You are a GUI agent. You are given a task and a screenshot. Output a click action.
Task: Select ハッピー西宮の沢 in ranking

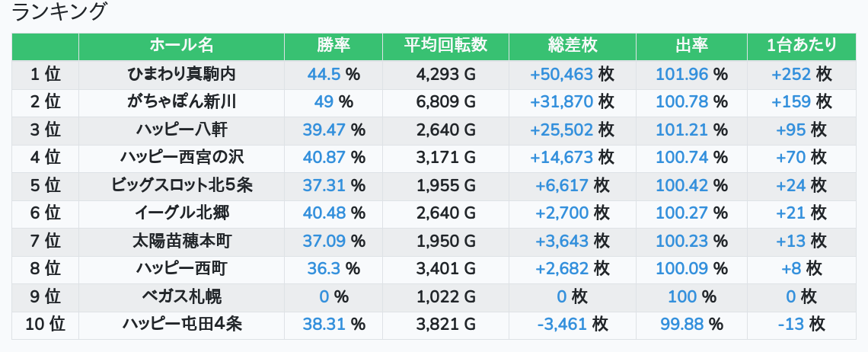[x=181, y=157]
